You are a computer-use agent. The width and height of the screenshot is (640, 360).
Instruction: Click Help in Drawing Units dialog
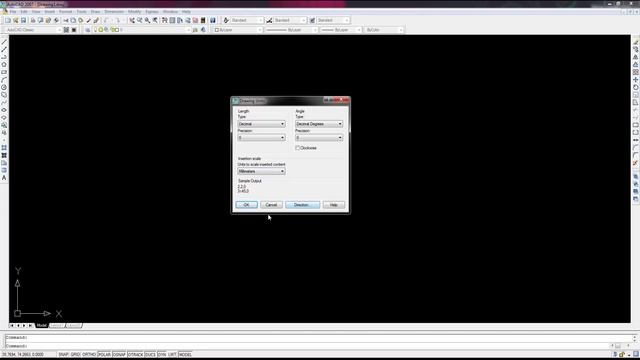tap(333, 205)
